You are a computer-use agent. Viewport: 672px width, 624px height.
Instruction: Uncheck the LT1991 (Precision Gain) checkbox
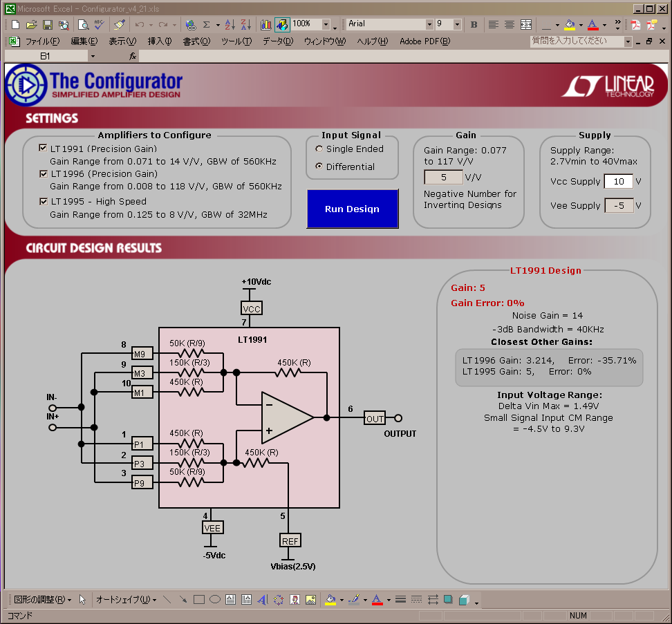tap(43, 148)
